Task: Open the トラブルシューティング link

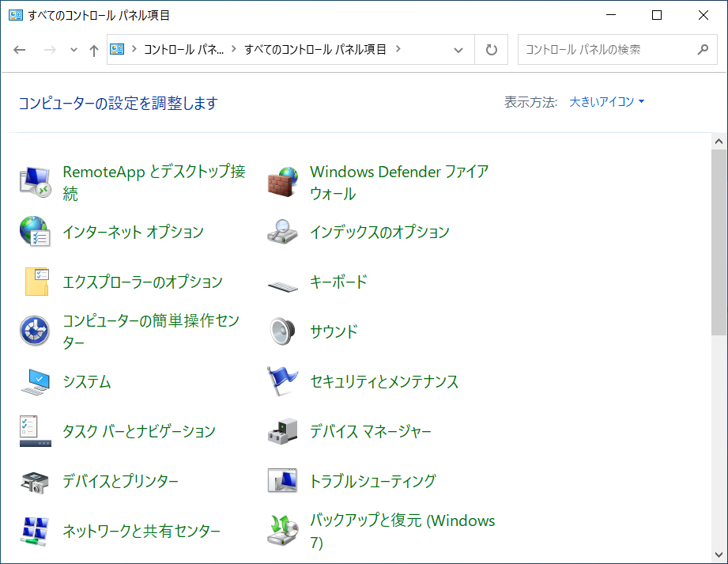Action: pos(373,481)
